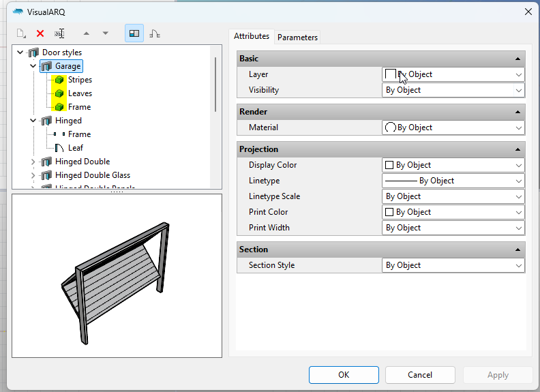The image size is (540, 392).
Task: Collapse the Garage tree node
Action: pos(33,66)
